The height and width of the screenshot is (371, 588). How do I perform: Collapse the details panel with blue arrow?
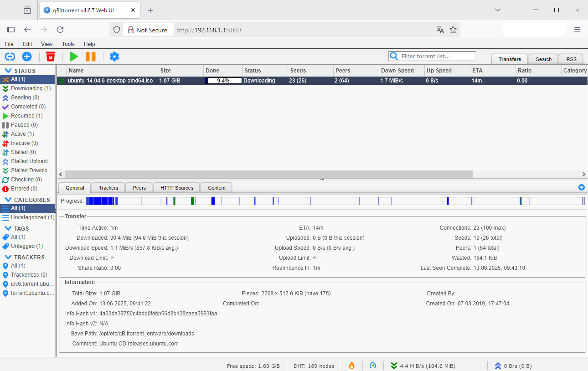point(581,187)
